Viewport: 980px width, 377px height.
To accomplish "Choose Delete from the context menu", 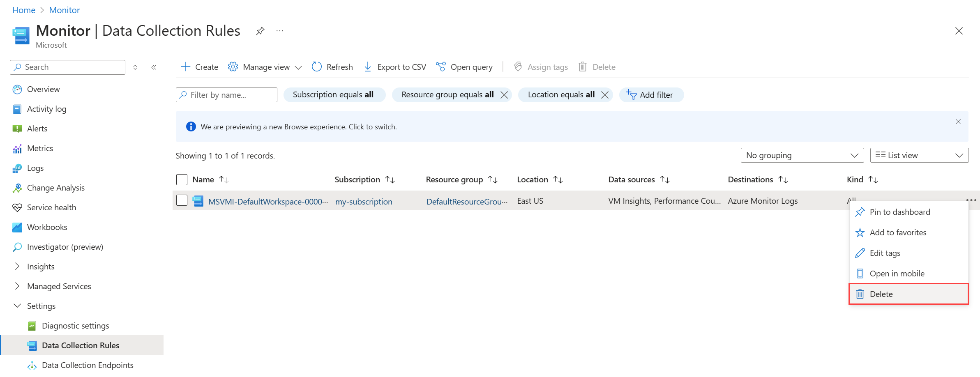I will tap(881, 294).
